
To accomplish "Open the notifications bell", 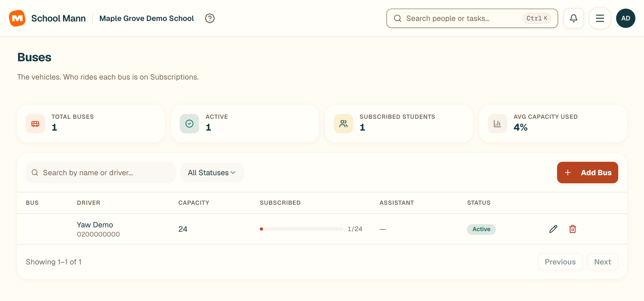I will coord(574,18).
